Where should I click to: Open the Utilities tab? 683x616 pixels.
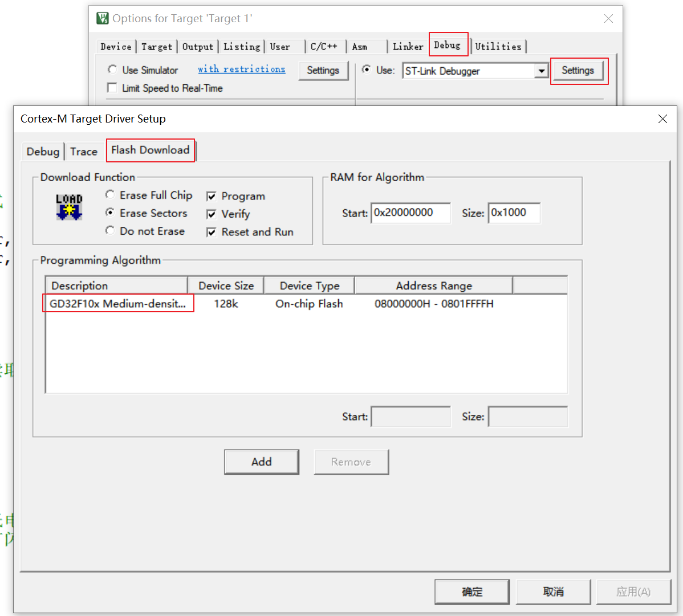(x=498, y=47)
